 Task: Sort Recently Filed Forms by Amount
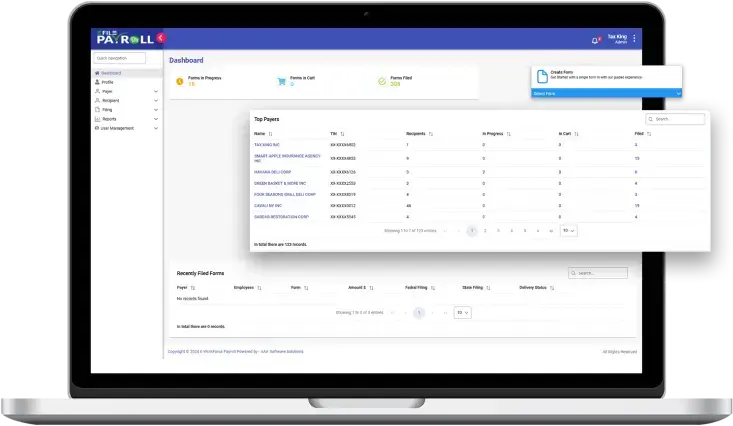click(372, 287)
